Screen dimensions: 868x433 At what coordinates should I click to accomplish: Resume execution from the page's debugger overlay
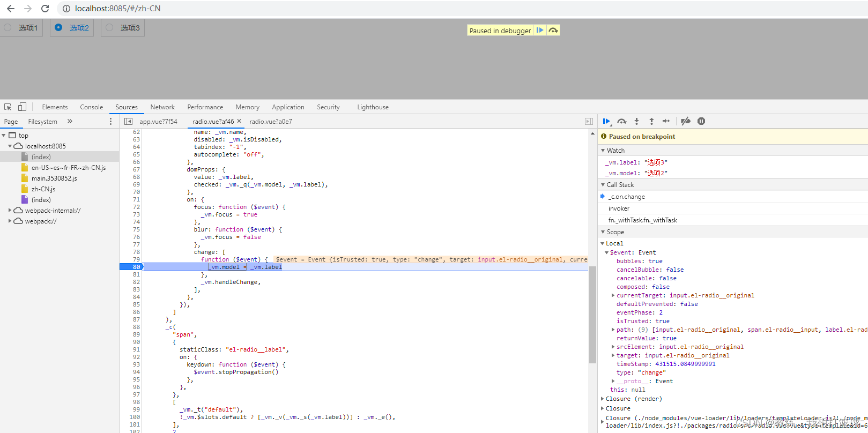[540, 30]
